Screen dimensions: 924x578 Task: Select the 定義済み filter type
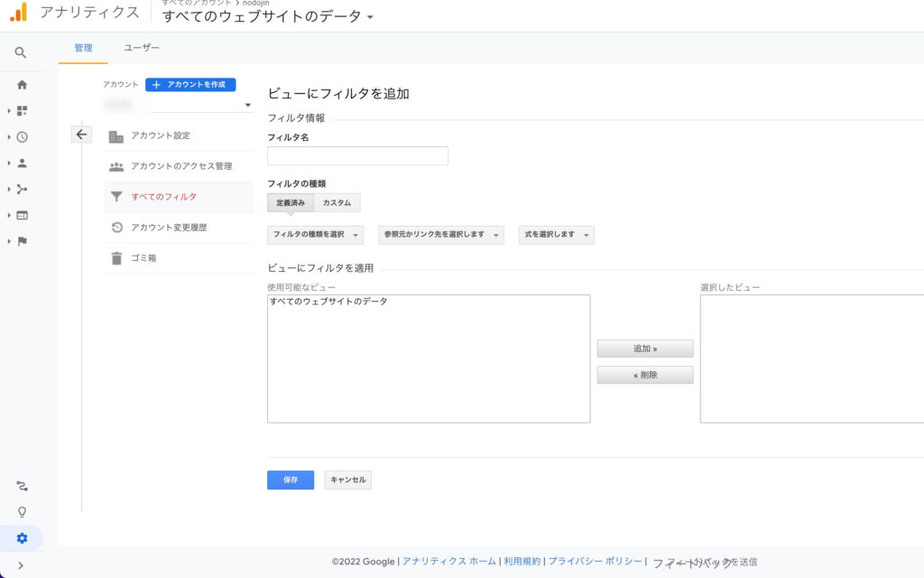tap(291, 202)
